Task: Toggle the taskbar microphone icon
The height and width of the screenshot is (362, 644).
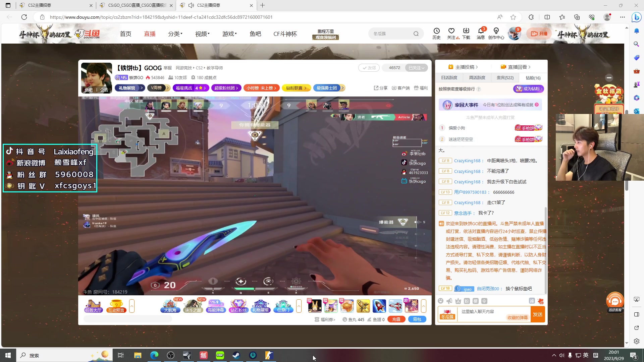Action: tap(570, 355)
